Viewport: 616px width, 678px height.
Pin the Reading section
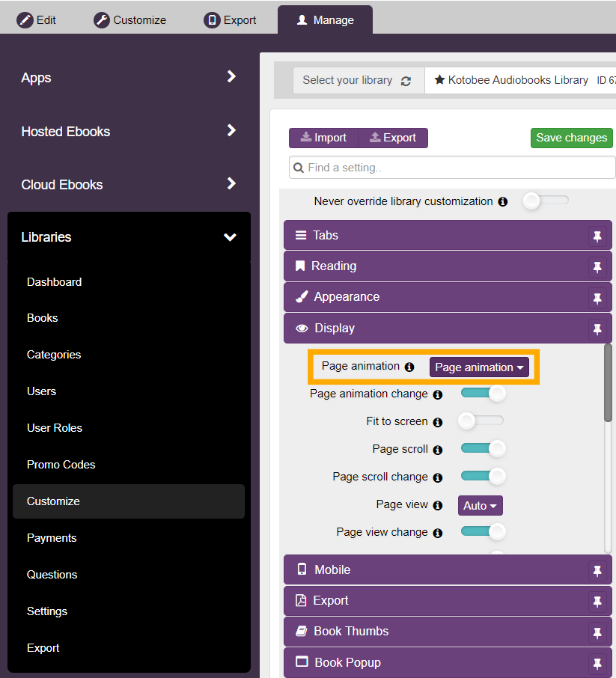click(x=597, y=267)
